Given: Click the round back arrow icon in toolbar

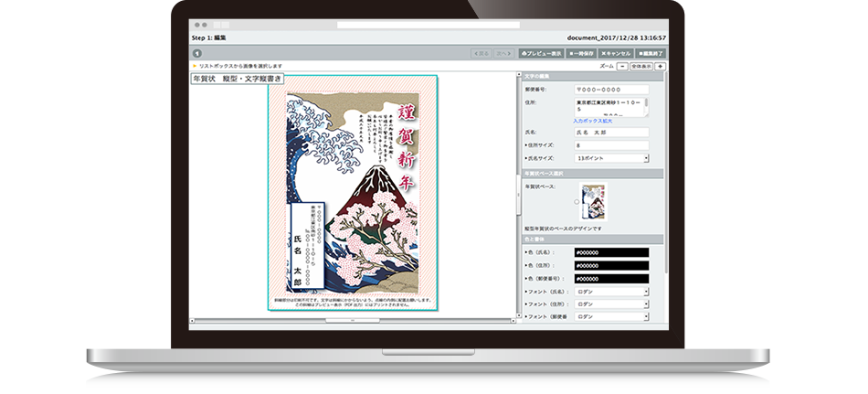Looking at the screenshot, I should (x=197, y=54).
